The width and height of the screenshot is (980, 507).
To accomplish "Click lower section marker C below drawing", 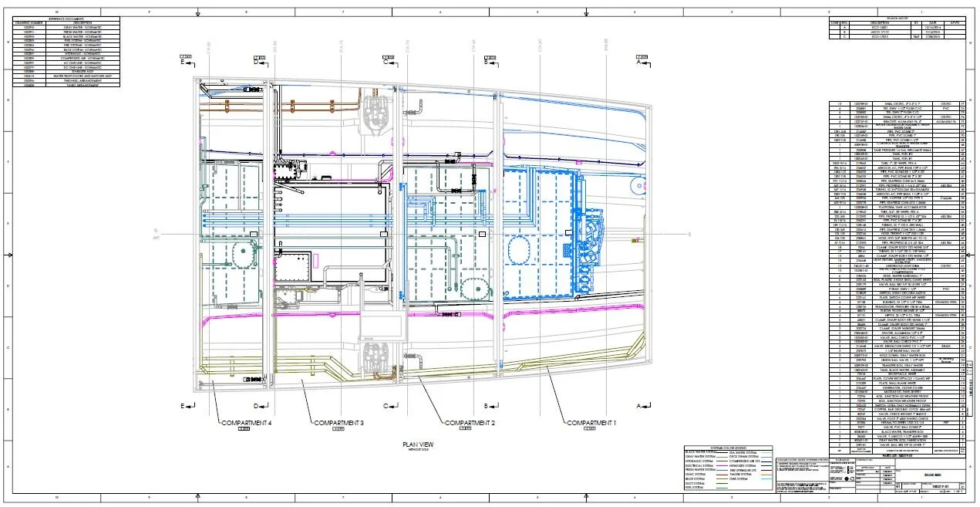I will click(x=386, y=405).
